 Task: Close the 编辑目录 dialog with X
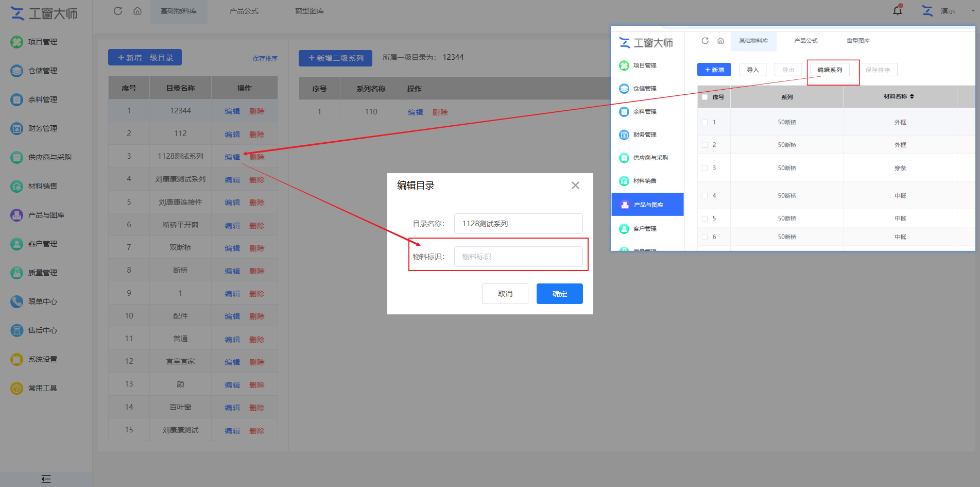pos(575,186)
